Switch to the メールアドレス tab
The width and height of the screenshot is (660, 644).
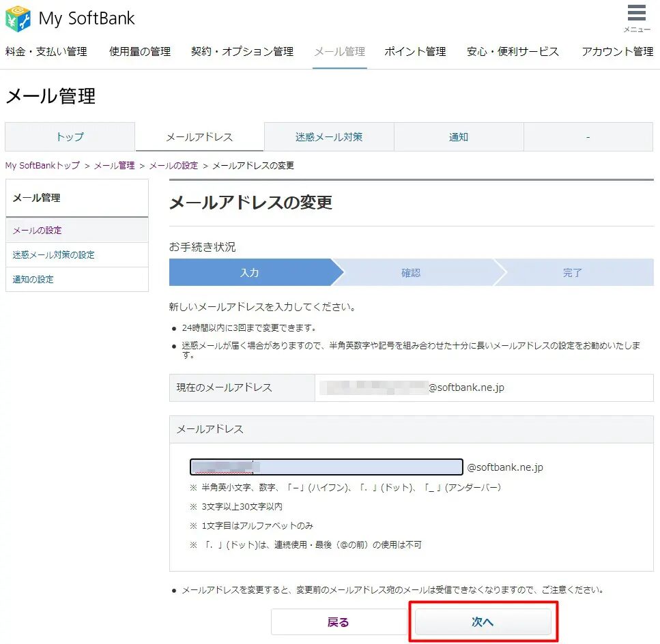tap(199, 137)
